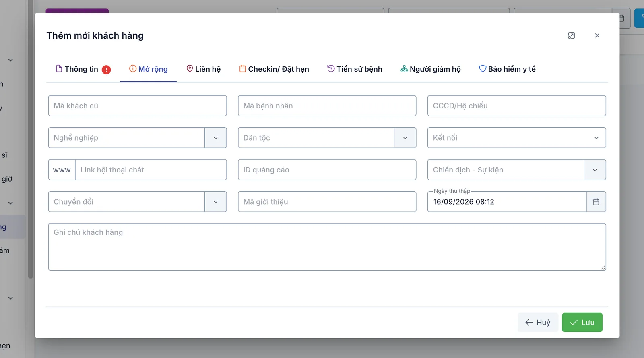Expand the Chiến dịch - Sự kiện dropdown

pos(595,170)
